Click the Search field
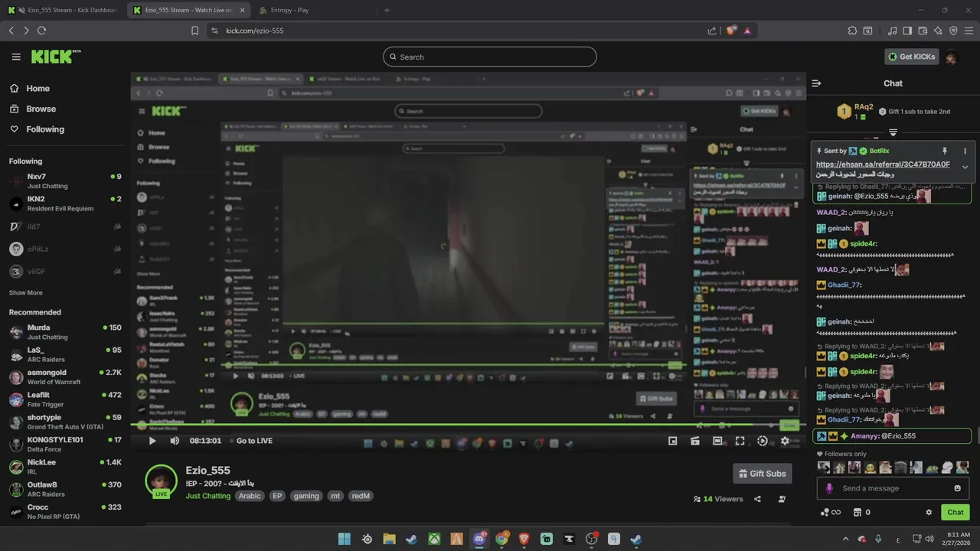The image size is (980, 551). click(490, 57)
